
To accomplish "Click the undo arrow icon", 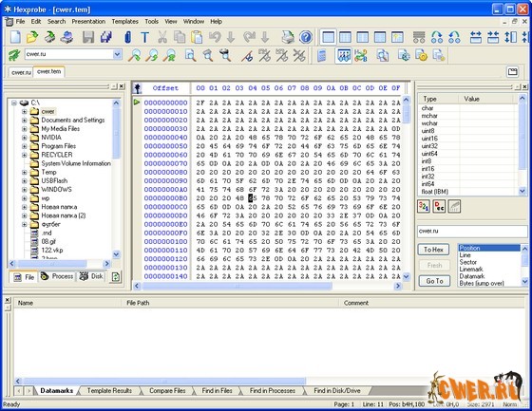I will (x=215, y=37).
